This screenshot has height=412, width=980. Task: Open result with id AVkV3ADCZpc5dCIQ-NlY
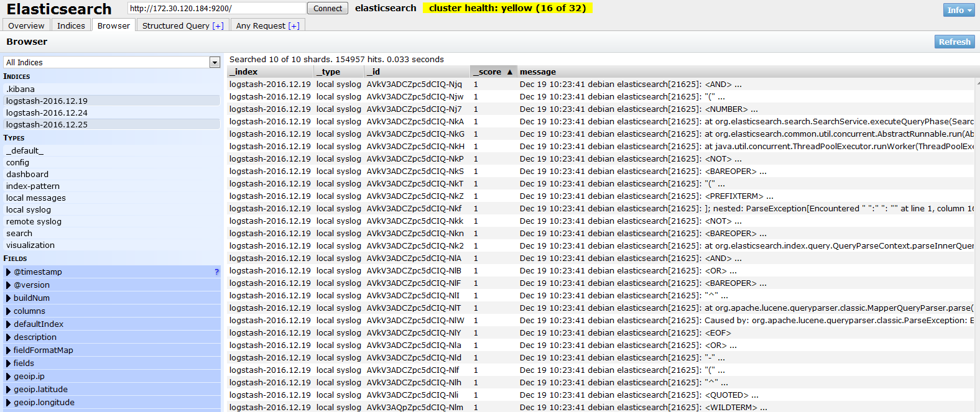click(414, 333)
